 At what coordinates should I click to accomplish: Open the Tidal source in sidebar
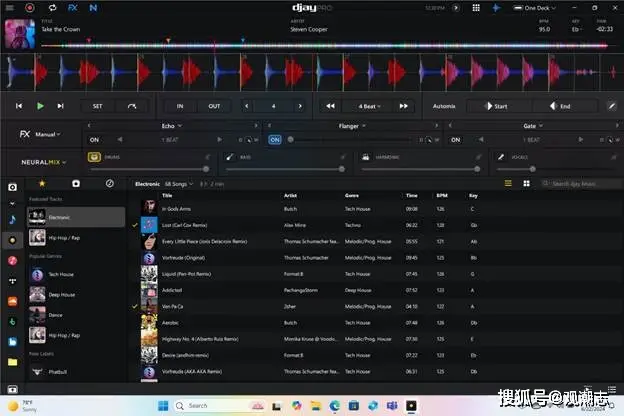[x=12, y=281]
